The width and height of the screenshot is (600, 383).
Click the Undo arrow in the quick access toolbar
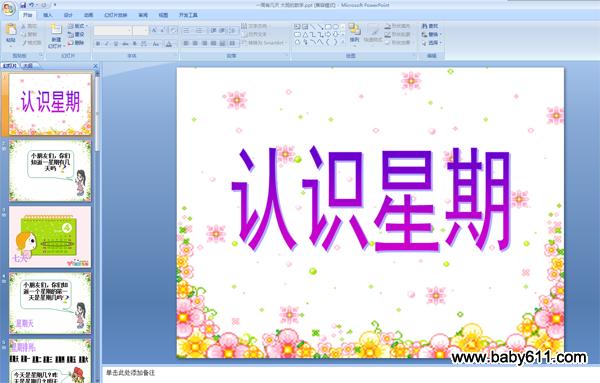[x=32, y=5]
